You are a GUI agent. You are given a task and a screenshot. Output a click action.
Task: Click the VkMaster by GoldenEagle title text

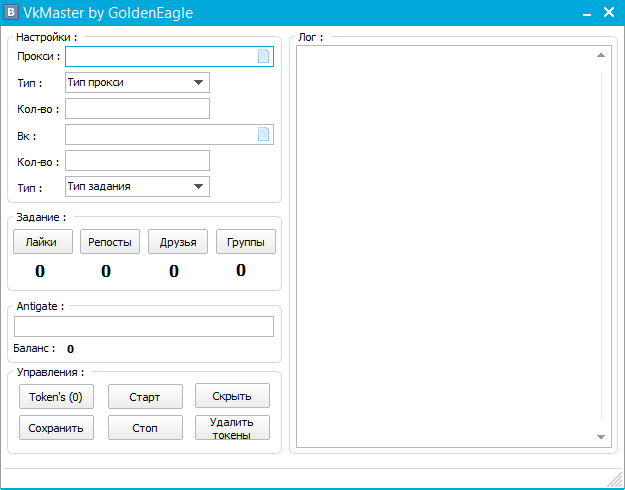pos(108,13)
